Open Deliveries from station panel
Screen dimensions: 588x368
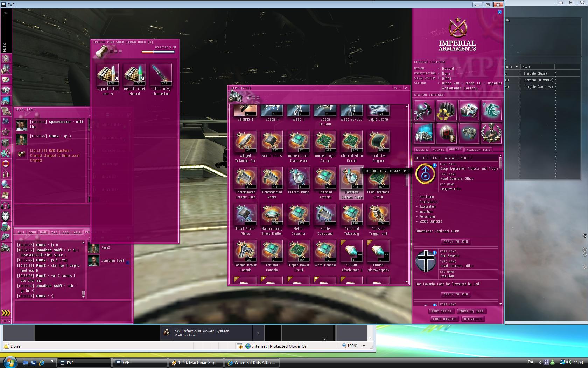pyautogui.click(x=473, y=319)
